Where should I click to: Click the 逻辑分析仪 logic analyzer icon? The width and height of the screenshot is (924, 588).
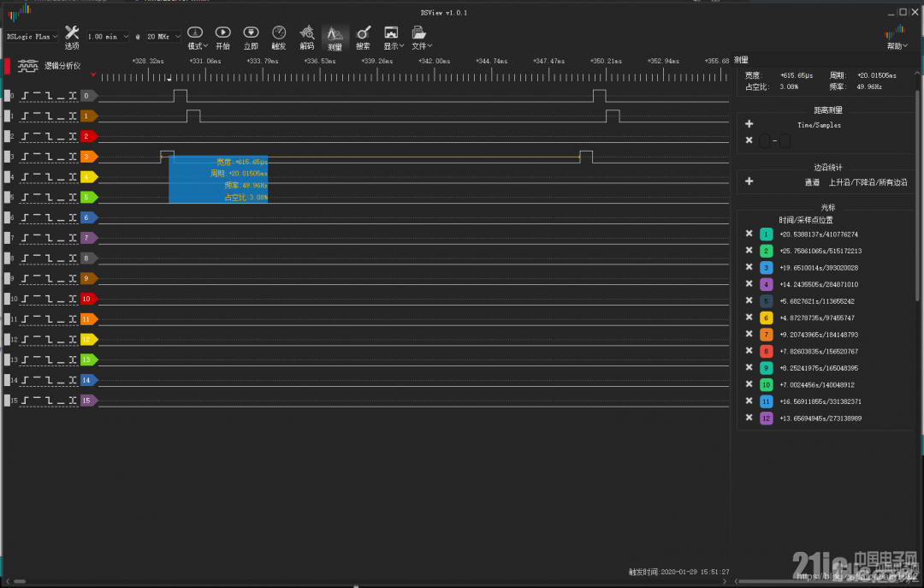coord(27,66)
